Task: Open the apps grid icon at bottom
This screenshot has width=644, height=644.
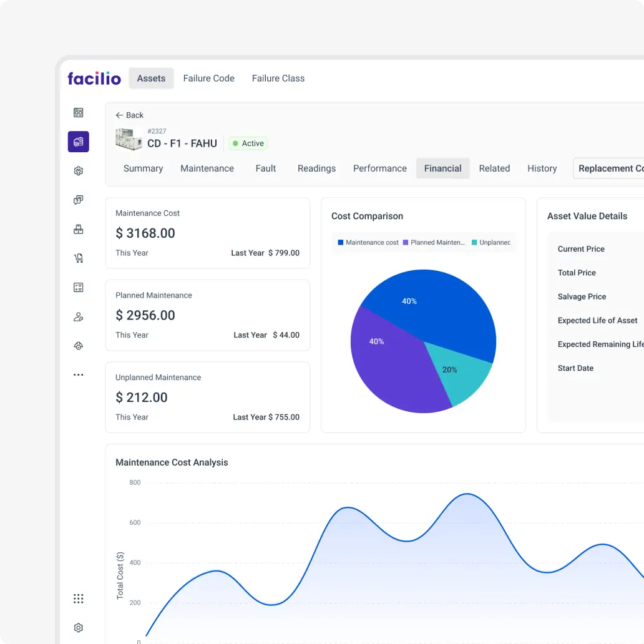Action: 78,598
